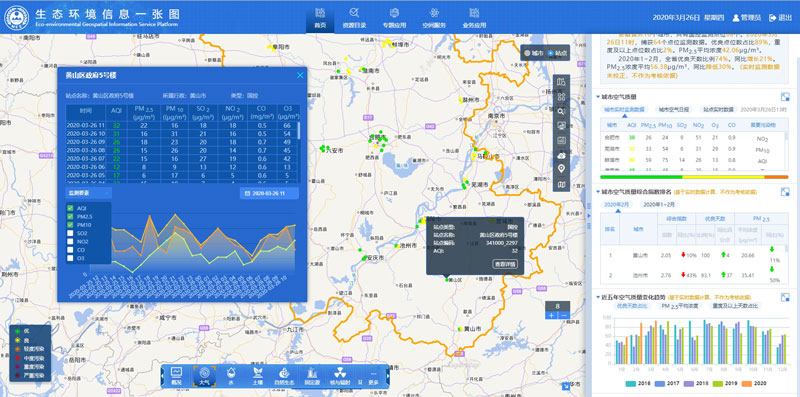Click the date field 2020-03-26 11
The height and width of the screenshot is (397, 800).
click(x=269, y=193)
